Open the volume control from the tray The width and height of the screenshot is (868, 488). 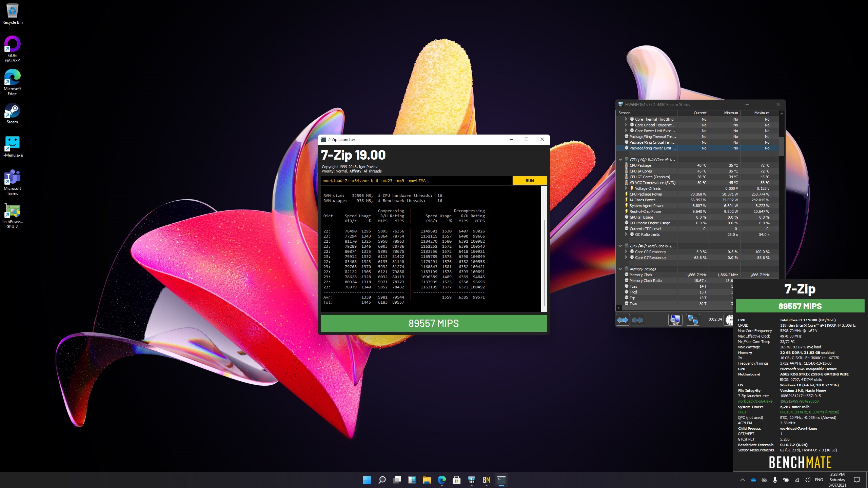point(808,480)
